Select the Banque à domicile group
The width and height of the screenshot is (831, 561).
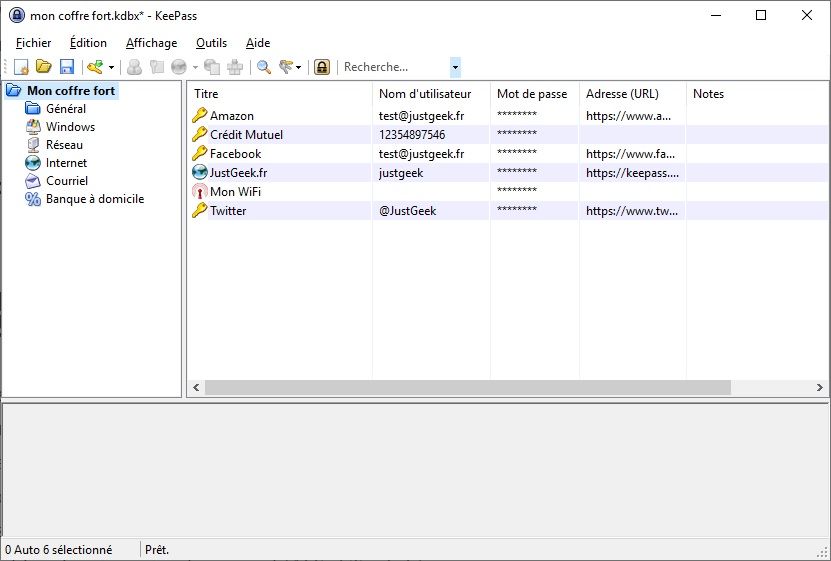(95, 199)
